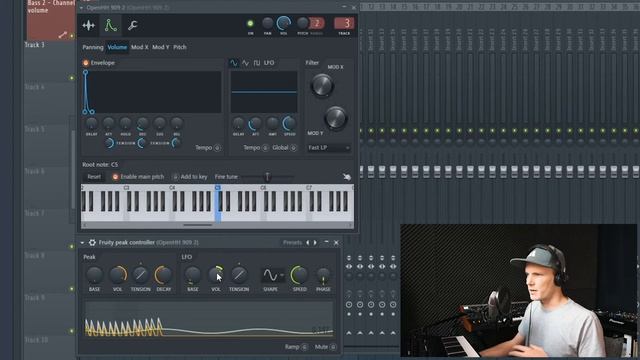Click the pitch range value 2
Viewport: 640px width, 360px height.
317,23
